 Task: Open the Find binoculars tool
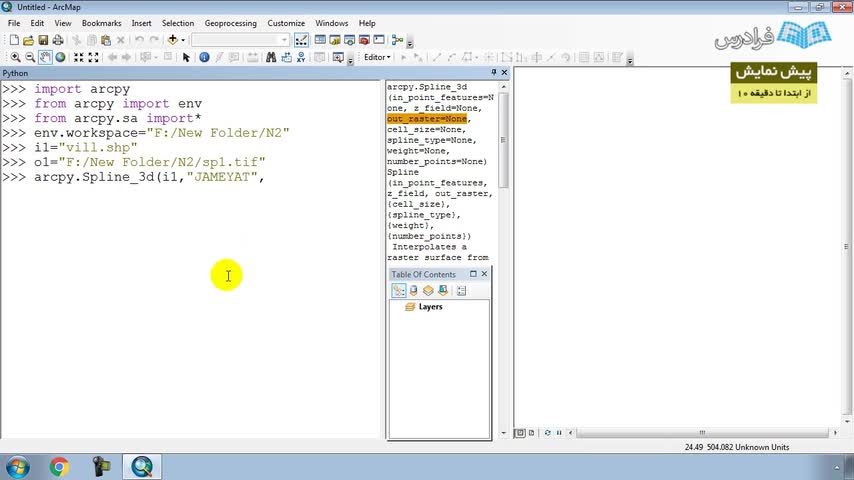point(271,57)
